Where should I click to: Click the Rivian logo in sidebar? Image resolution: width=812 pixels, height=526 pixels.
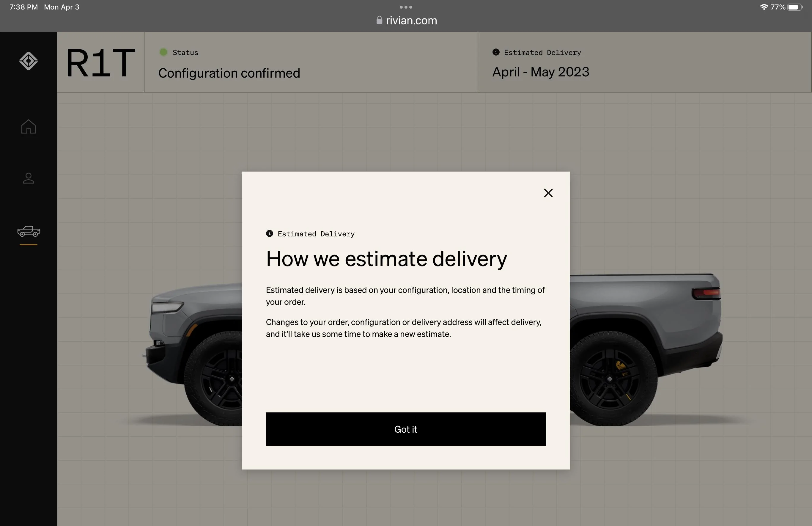28,61
